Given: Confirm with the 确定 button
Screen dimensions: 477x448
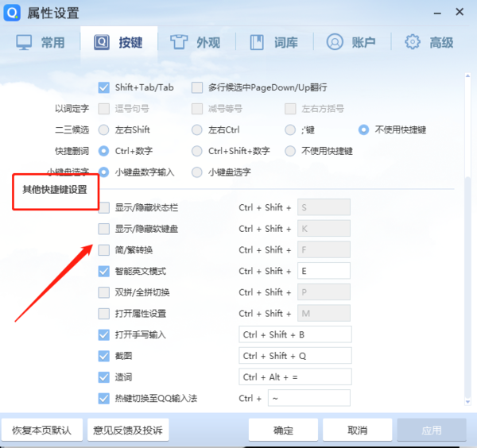Looking at the screenshot, I should pos(283,430).
